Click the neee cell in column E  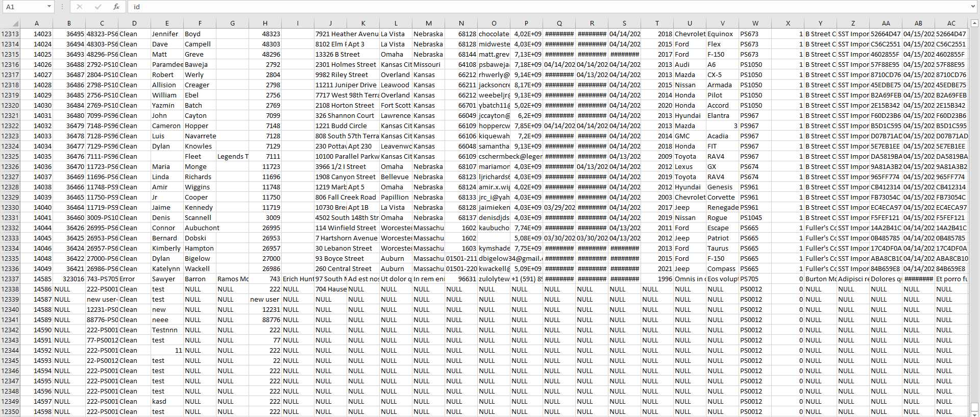pos(167,320)
